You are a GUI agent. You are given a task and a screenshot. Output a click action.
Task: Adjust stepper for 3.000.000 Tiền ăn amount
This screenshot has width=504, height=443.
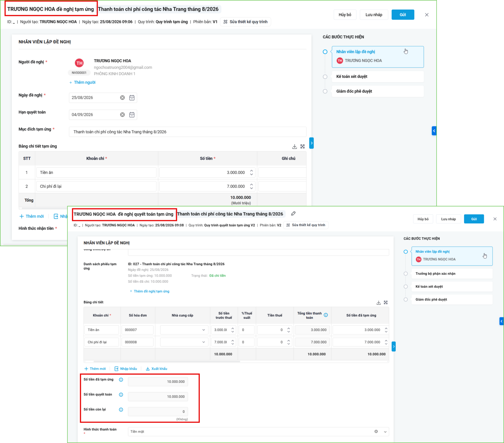tap(251, 173)
